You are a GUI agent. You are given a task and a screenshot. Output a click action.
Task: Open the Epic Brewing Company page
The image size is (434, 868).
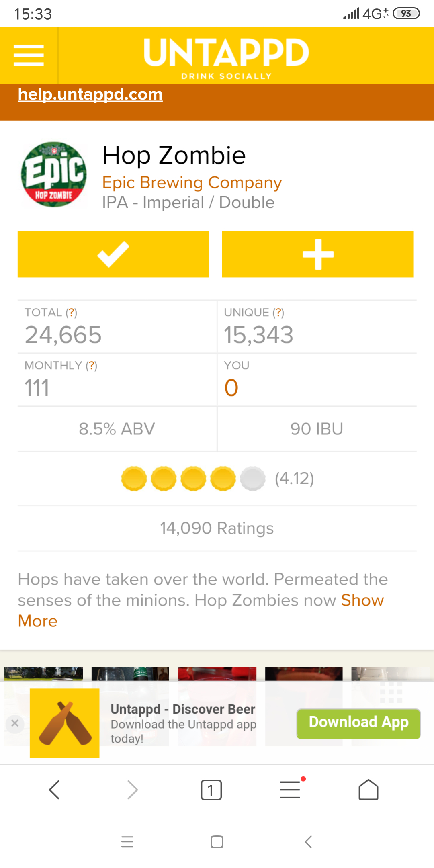point(192,183)
